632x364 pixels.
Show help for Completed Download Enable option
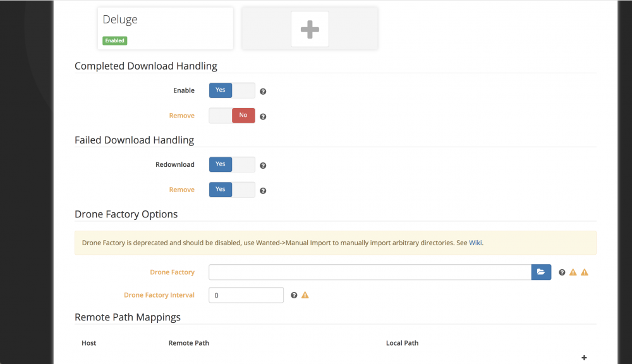pyautogui.click(x=263, y=92)
